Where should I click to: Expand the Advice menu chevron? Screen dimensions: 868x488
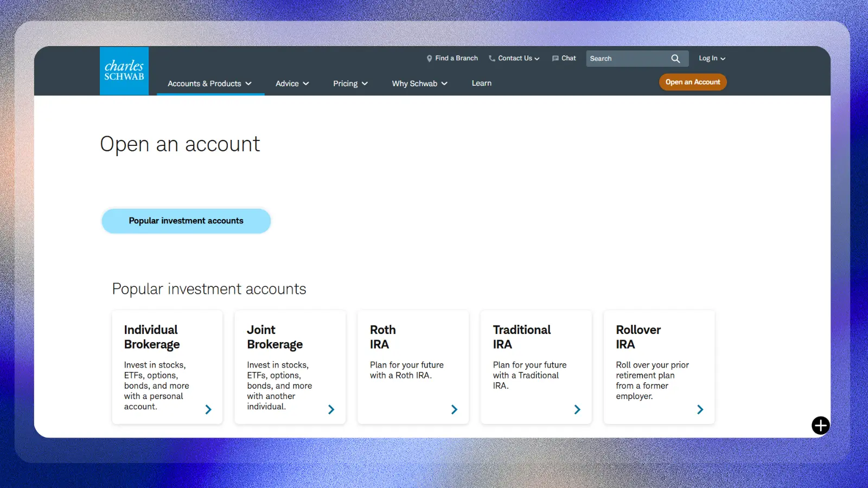(306, 84)
